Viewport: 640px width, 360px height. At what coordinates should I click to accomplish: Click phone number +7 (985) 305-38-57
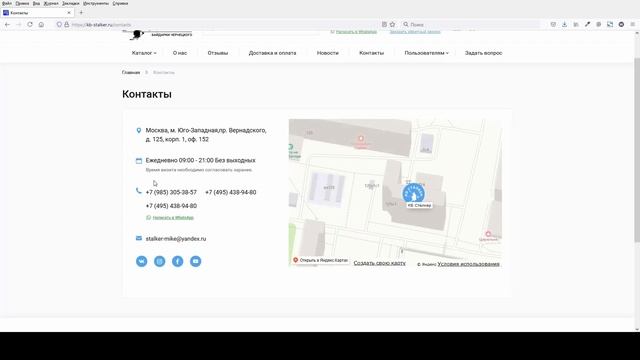(171, 192)
